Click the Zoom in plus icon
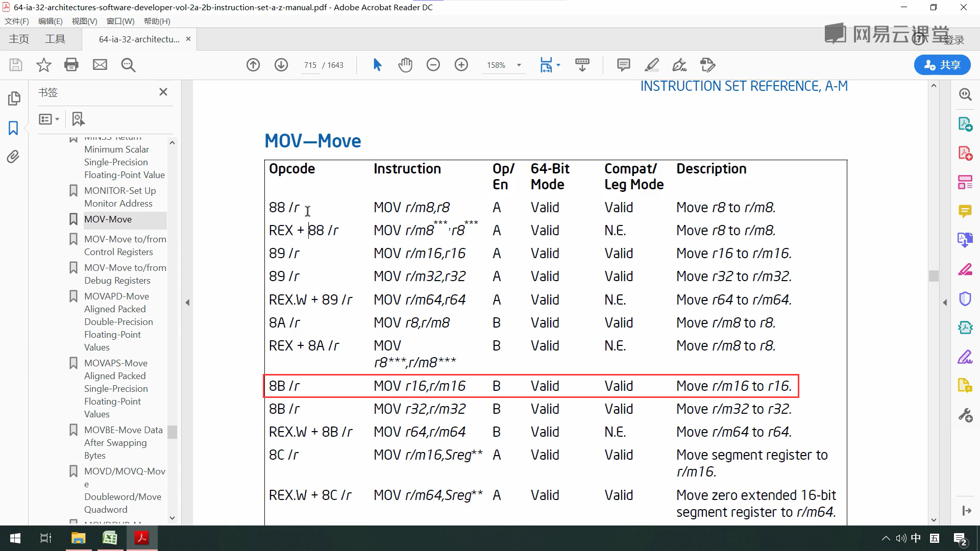This screenshot has height=551, width=980. [461, 65]
